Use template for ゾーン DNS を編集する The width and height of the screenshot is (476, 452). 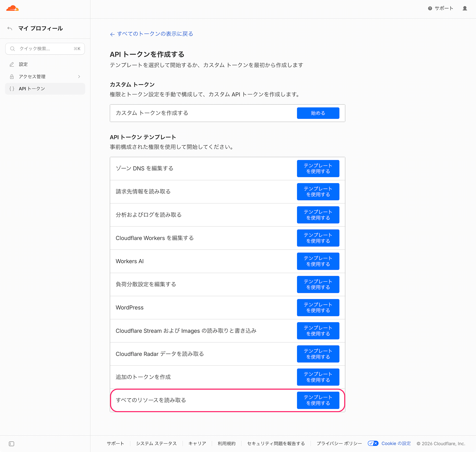[318, 168]
